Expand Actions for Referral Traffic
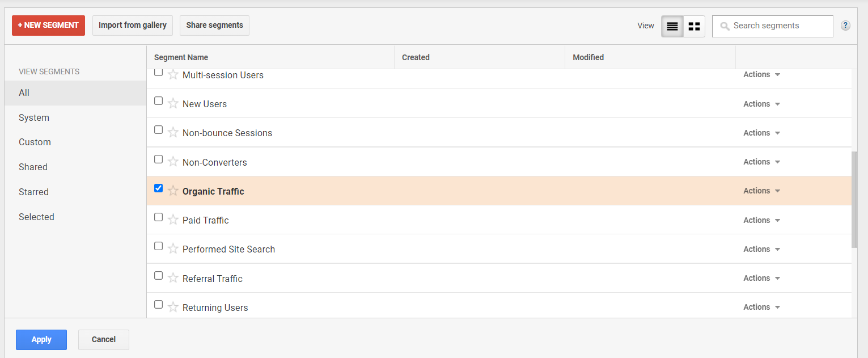 tap(762, 278)
